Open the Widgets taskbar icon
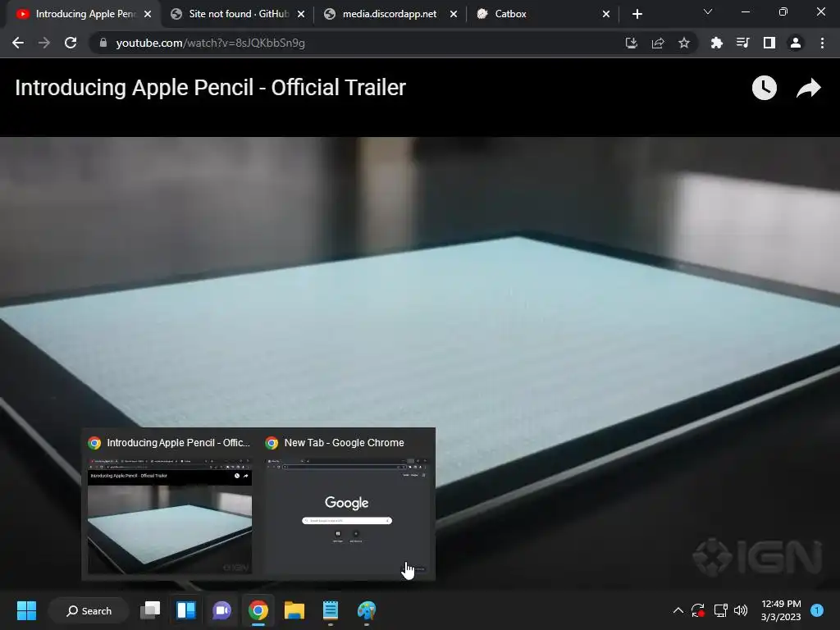840x630 pixels. coord(186,610)
